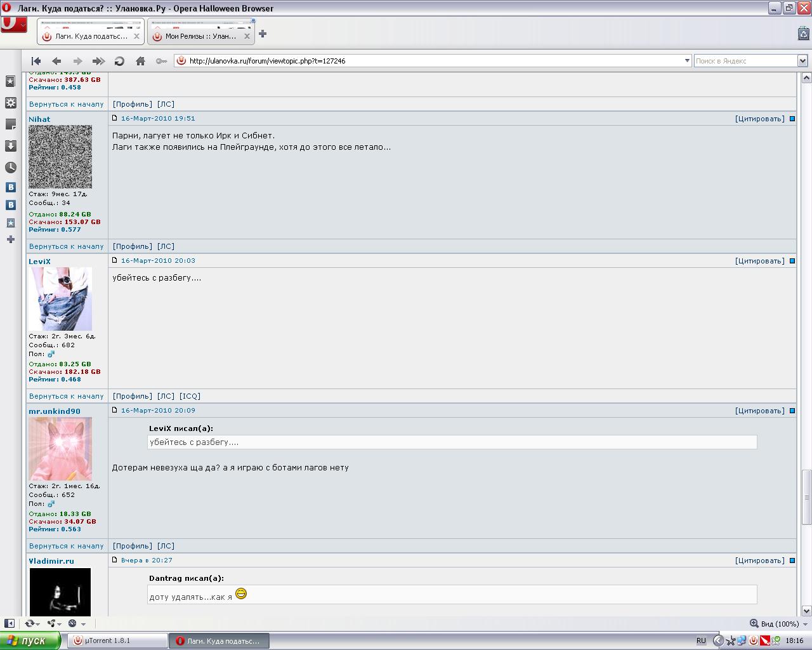This screenshot has height=650, width=812.
Task: Click the Back navigation arrow
Action: 56,61
